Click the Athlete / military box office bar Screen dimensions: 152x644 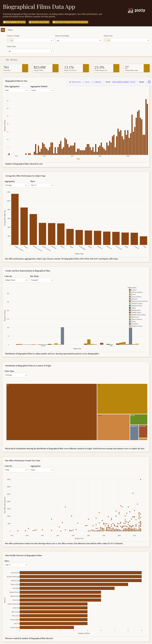pos(15,219)
